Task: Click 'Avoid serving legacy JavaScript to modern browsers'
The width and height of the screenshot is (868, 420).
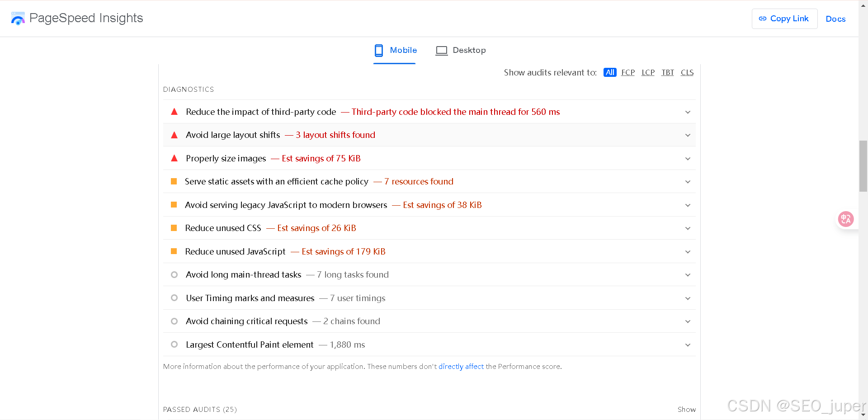Action: point(286,205)
